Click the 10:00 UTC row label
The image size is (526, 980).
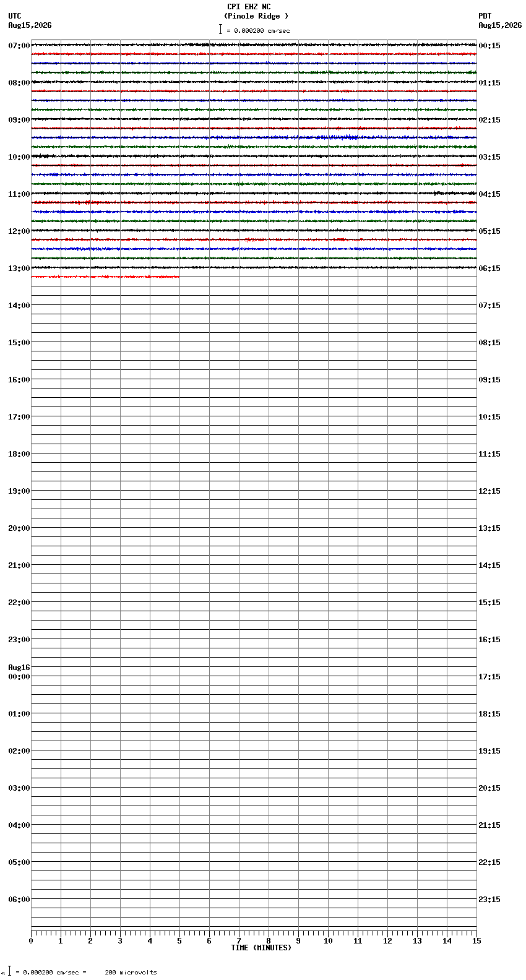(x=19, y=157)
